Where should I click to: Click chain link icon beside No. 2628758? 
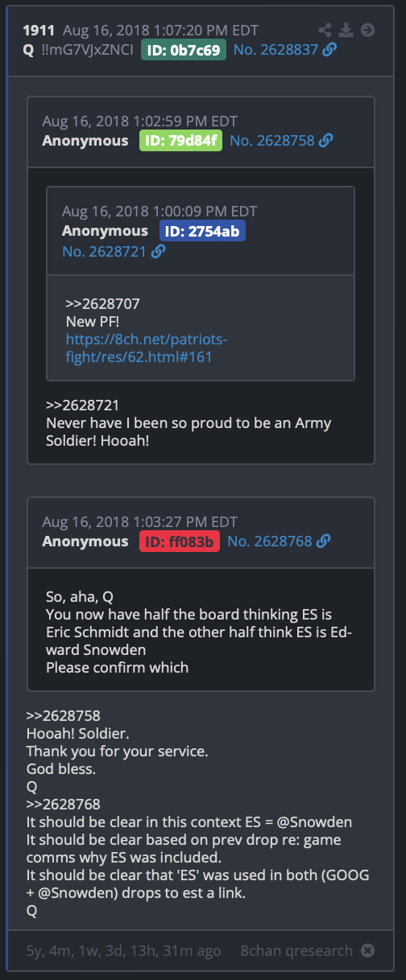tap(325, 141)
